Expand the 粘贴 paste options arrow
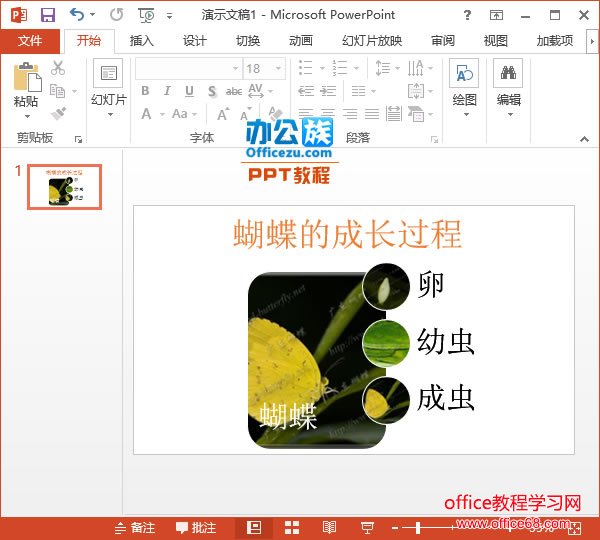The height and width of the screenshot is (540, 600). 27,116
